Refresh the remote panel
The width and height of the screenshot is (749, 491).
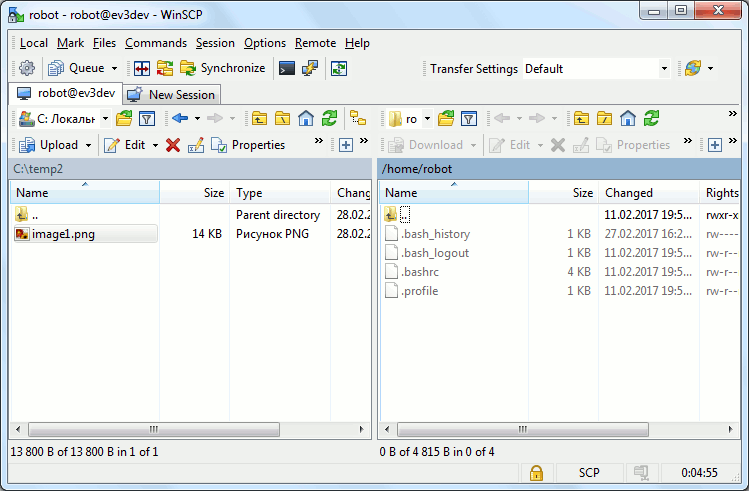[651, 118]
